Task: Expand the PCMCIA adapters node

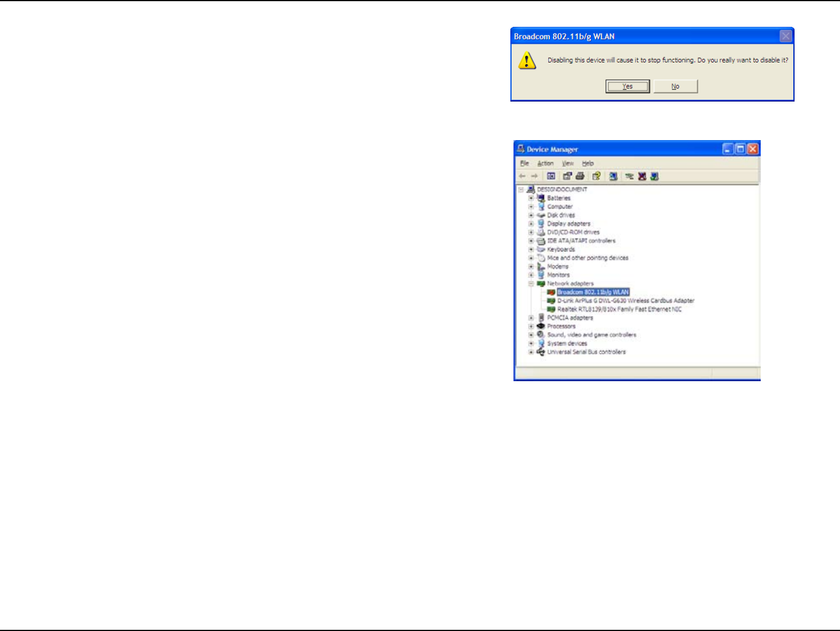Action: tap(531, 318)
